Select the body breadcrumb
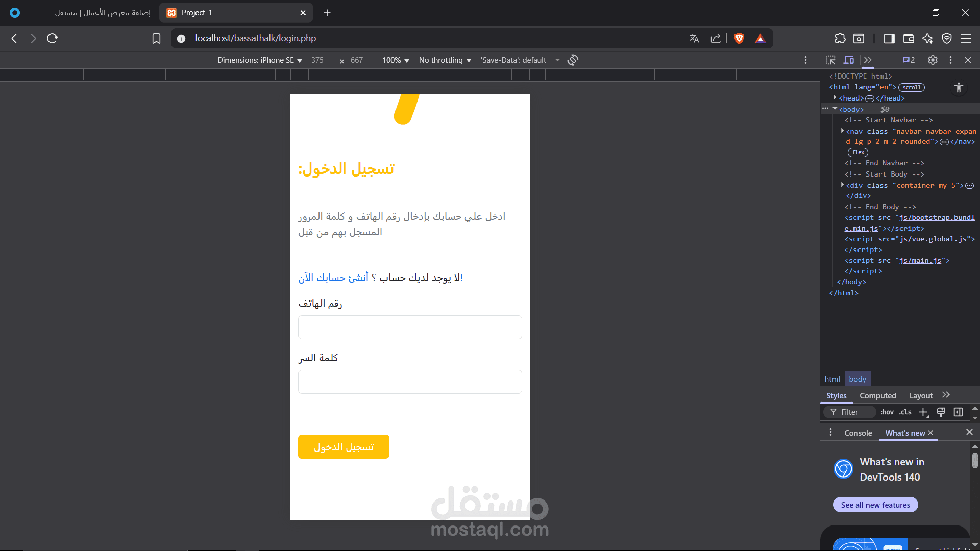 coord(857,379)
